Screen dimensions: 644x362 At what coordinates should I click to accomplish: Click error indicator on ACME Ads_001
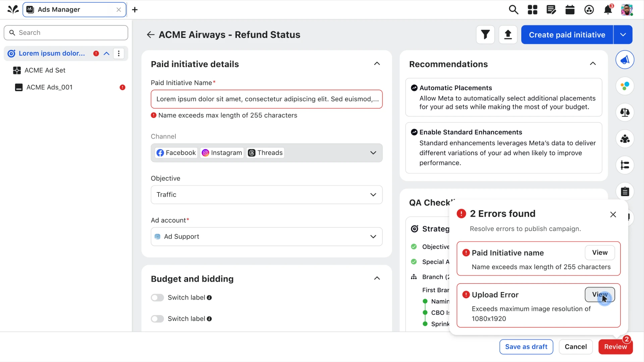[122, 87]
